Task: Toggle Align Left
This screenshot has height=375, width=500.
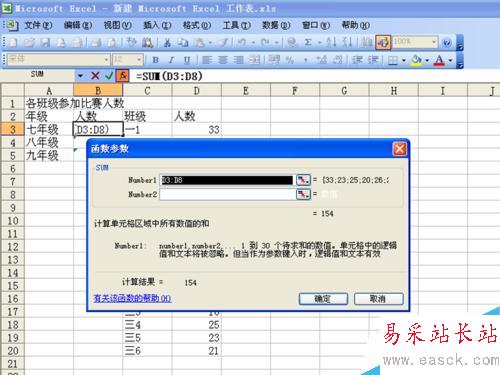Action: tap(207, 60)
